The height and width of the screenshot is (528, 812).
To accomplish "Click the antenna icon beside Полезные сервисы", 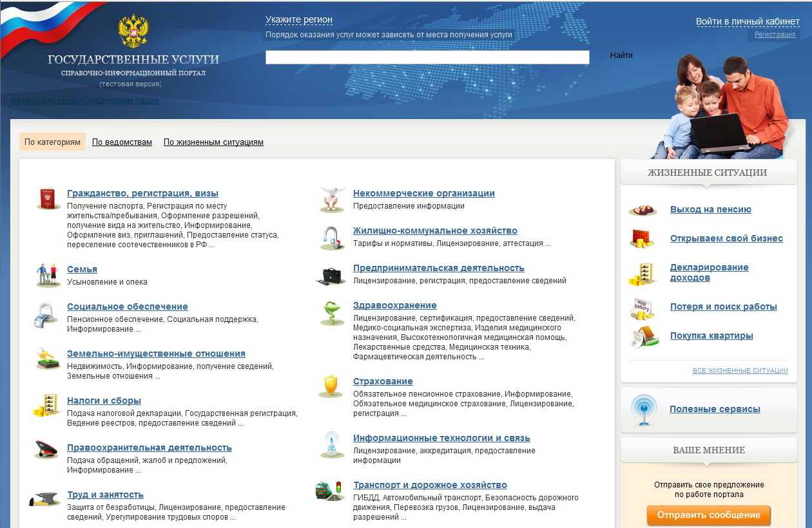I will [644, 410].
